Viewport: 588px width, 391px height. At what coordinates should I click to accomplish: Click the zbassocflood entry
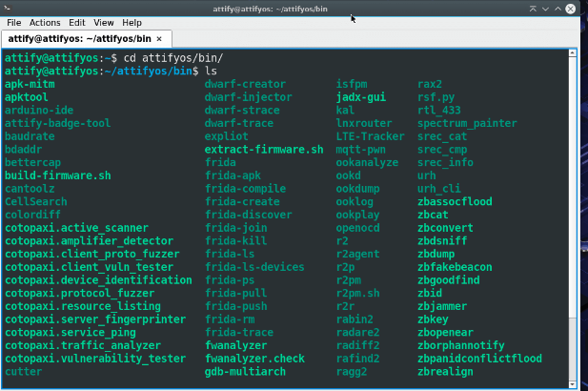click(x=455, y=201)
